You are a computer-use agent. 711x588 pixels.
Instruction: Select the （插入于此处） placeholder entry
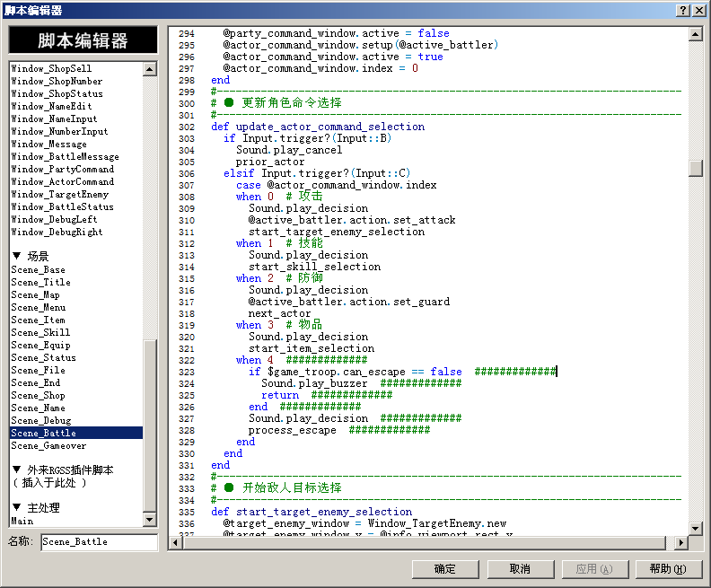(x=49, y=482)
